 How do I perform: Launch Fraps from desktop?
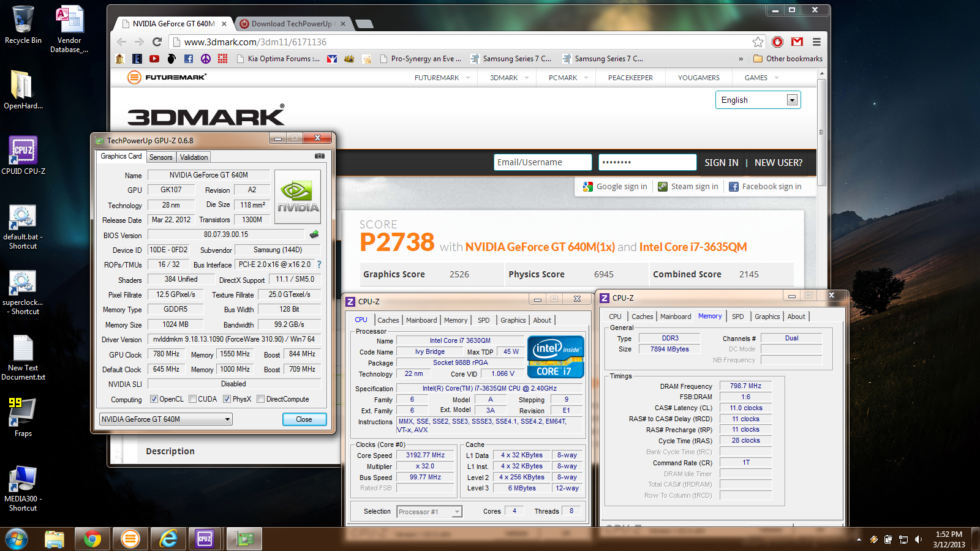pos(23,416)
